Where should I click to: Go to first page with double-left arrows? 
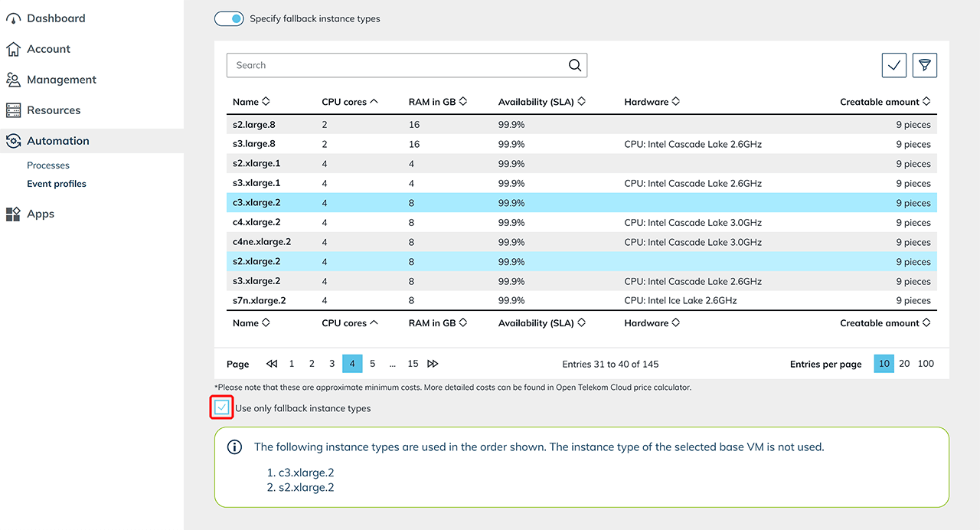click(x=272, y=364)
